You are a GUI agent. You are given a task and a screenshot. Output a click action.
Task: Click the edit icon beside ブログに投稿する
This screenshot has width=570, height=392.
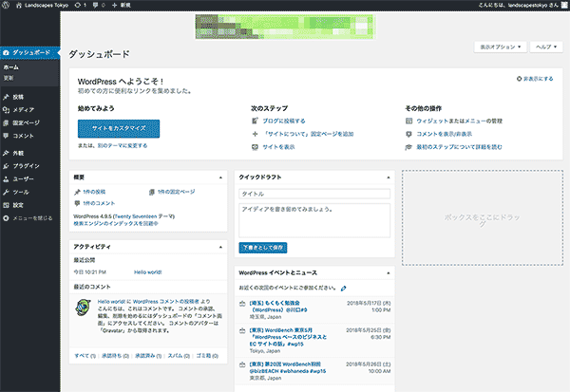coord(255,121)
